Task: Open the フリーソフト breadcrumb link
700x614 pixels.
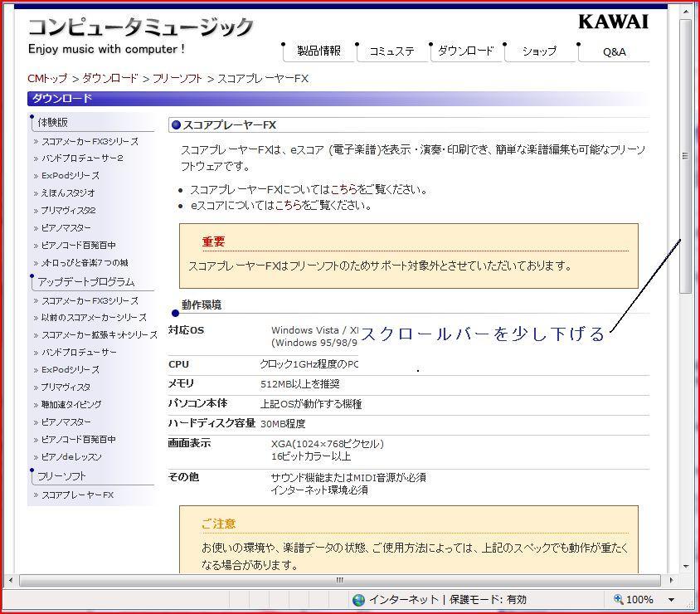Action: click(177, 78)
